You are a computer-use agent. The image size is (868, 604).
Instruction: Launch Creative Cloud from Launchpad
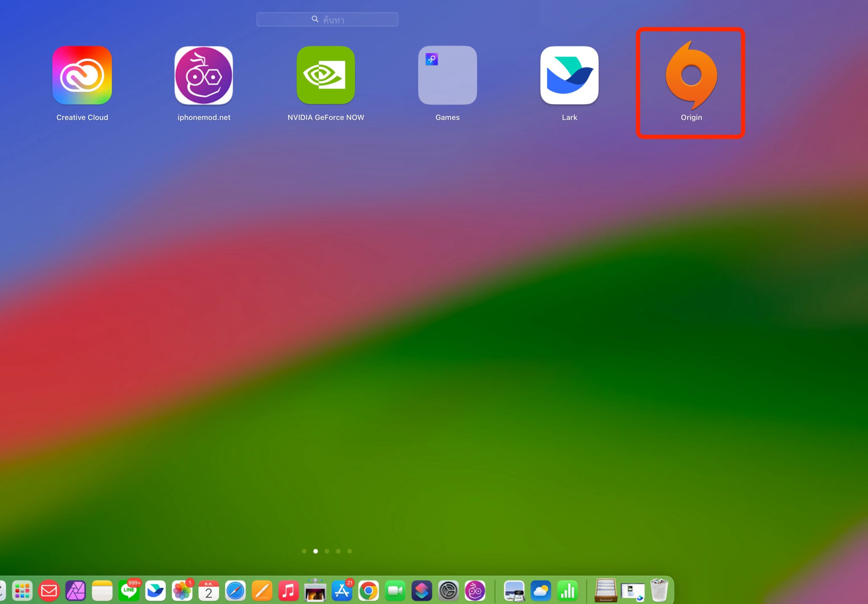[82, 75]
